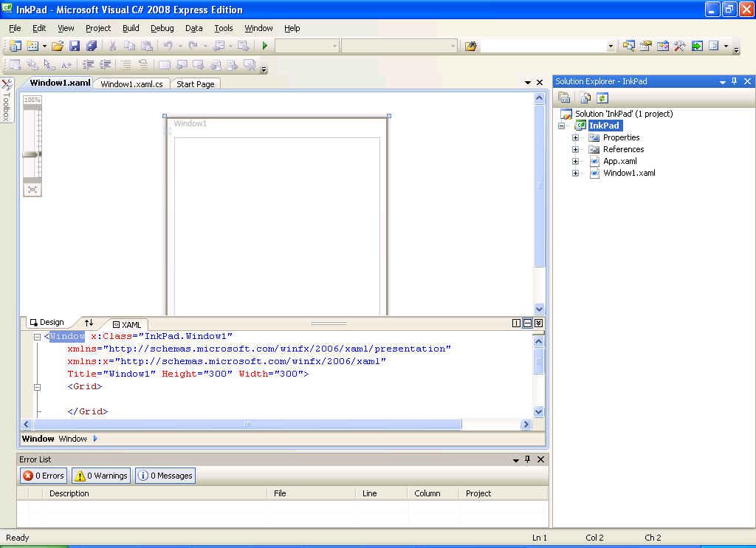Click the Increase Indent icon

click(105, 65)
